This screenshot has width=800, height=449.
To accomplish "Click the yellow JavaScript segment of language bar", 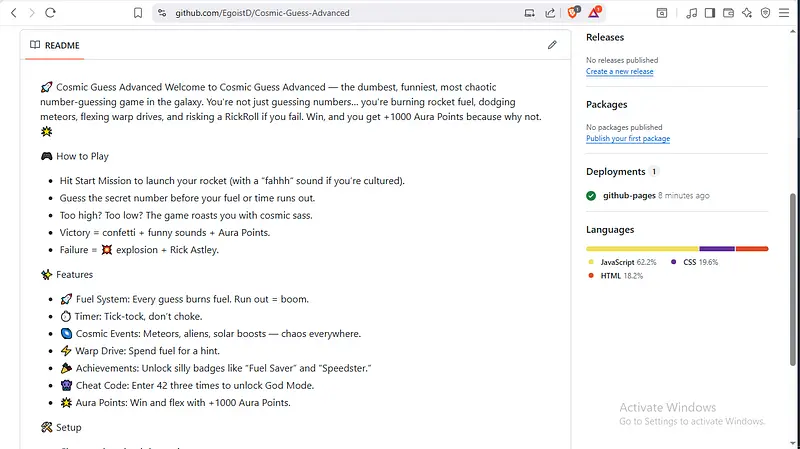I will coord(641,248).
